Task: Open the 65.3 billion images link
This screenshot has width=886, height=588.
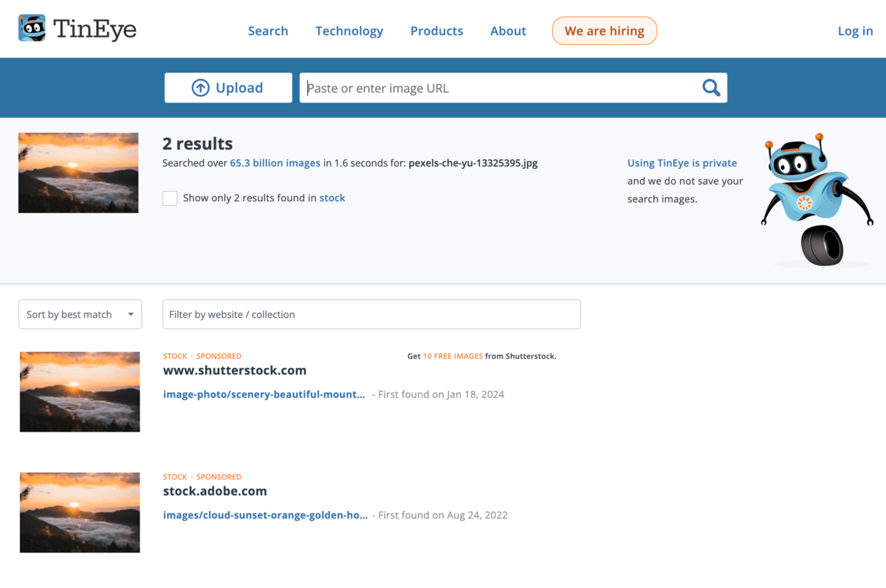Action: click(x=275, y=163)
